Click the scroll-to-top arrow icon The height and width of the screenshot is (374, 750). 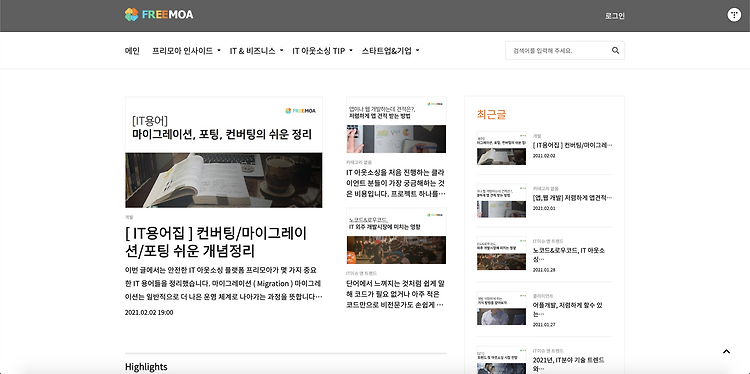[x=726, y=352]
